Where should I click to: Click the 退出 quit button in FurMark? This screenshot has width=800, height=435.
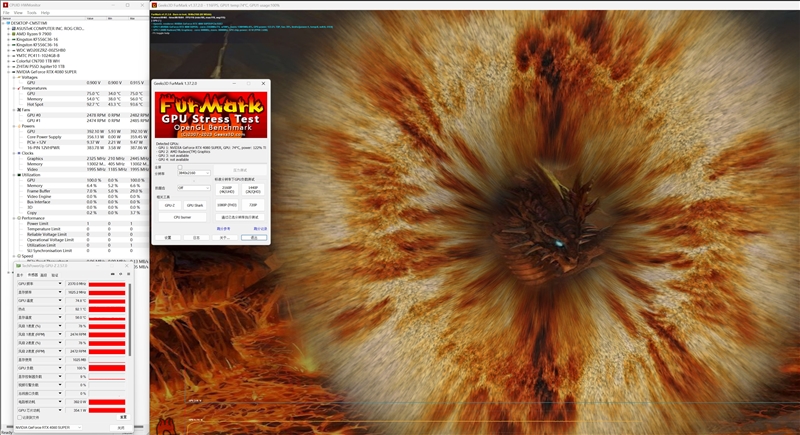pos(254,238)
